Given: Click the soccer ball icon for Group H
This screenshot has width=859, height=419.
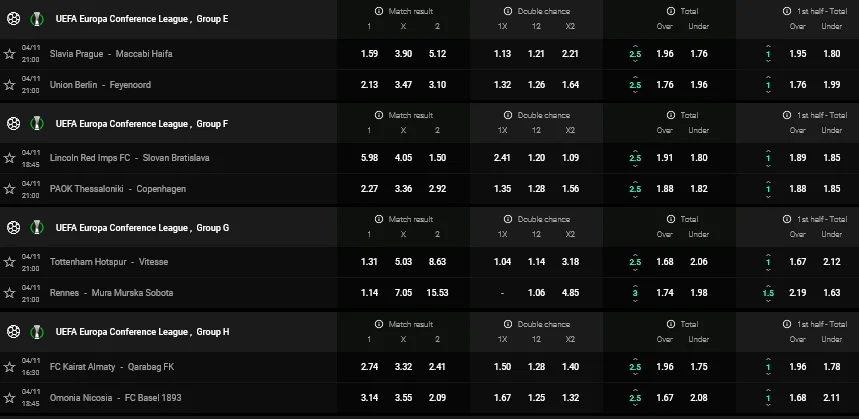Looking at the screenshot, I should click(x=12, y=332).
